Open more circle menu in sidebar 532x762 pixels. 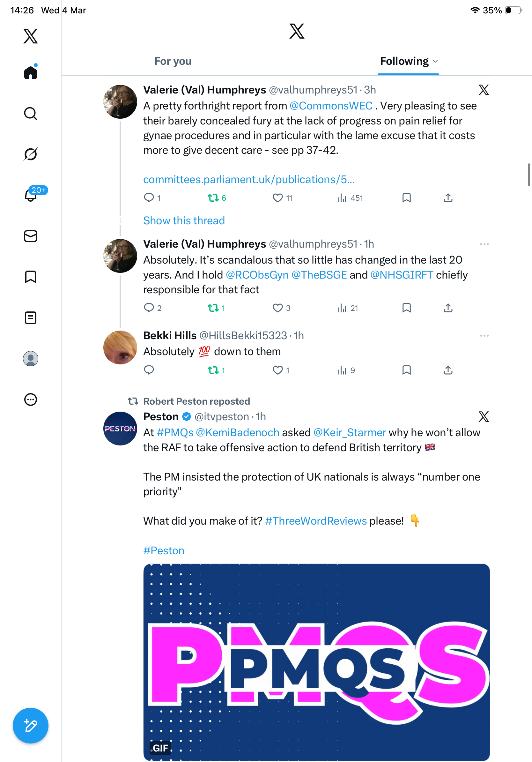pyautogui.click(x=31, y=399)
